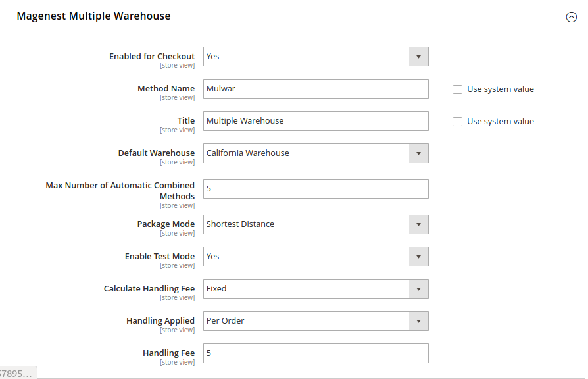Click the Handling Applied label

tap(160, 321)
